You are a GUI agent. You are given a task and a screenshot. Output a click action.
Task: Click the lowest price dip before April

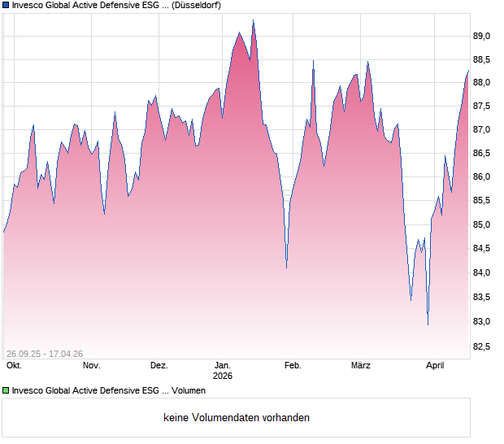428,324
